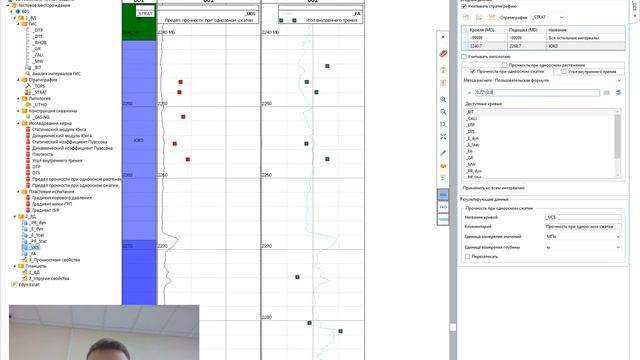Viewport: 640px width, 360px height.
Task: Select Градиент порового давления tree item
Action: (62, 198)
